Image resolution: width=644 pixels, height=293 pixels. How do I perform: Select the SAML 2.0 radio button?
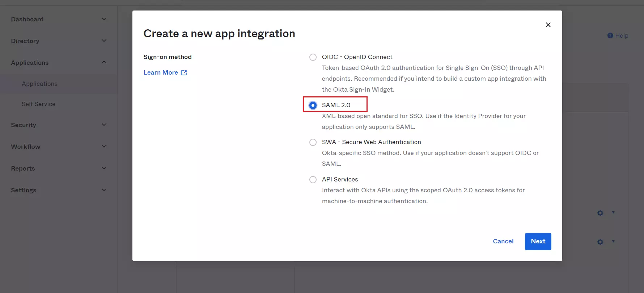313,105
